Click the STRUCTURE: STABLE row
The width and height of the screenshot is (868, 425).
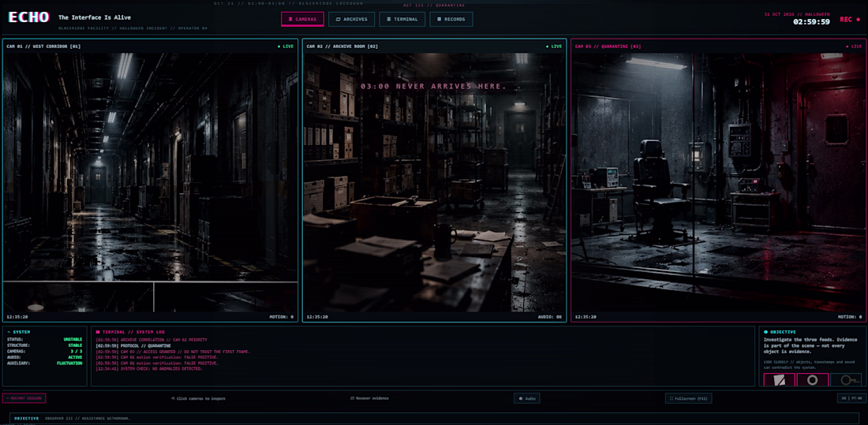pos(44,345)
